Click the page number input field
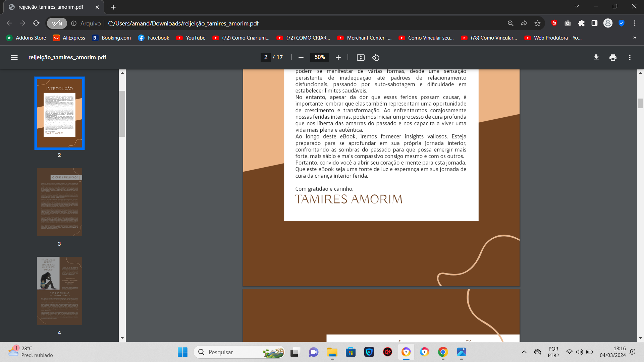The image size is (644, 362). 266,57
